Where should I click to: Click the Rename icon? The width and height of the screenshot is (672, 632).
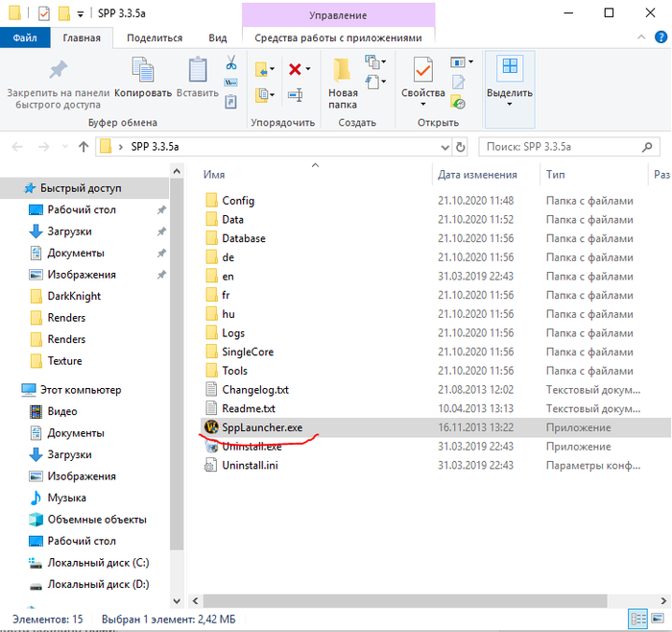(296, 95)
